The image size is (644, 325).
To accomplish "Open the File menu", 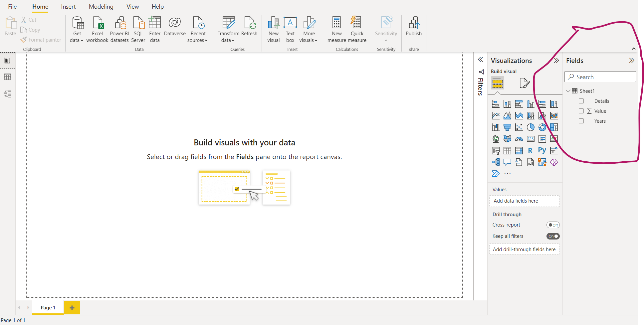I will (x=12, y=7).
